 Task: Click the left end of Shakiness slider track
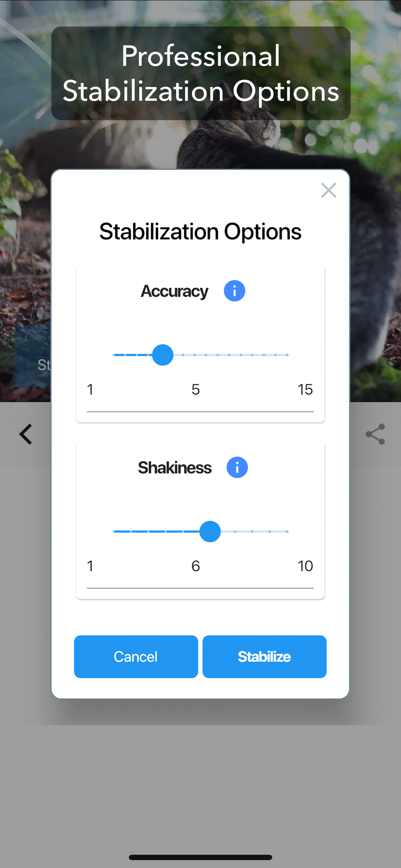[x=114, y=532]
